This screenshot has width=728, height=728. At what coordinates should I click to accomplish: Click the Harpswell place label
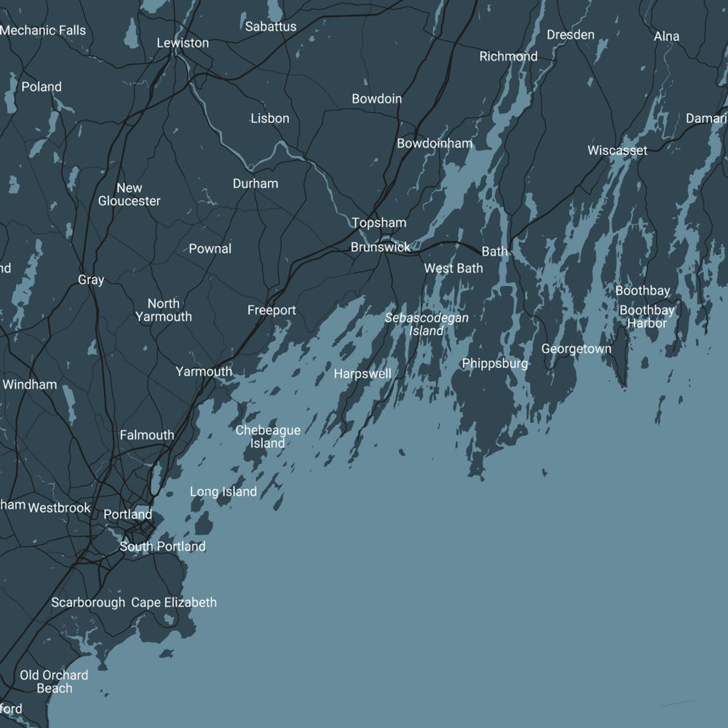(x=363, y=373)
